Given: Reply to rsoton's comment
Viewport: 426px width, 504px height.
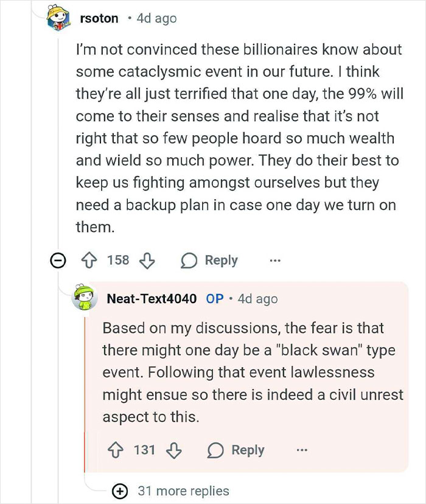Looking at the screenshot, I should click(x=220, y=261).
